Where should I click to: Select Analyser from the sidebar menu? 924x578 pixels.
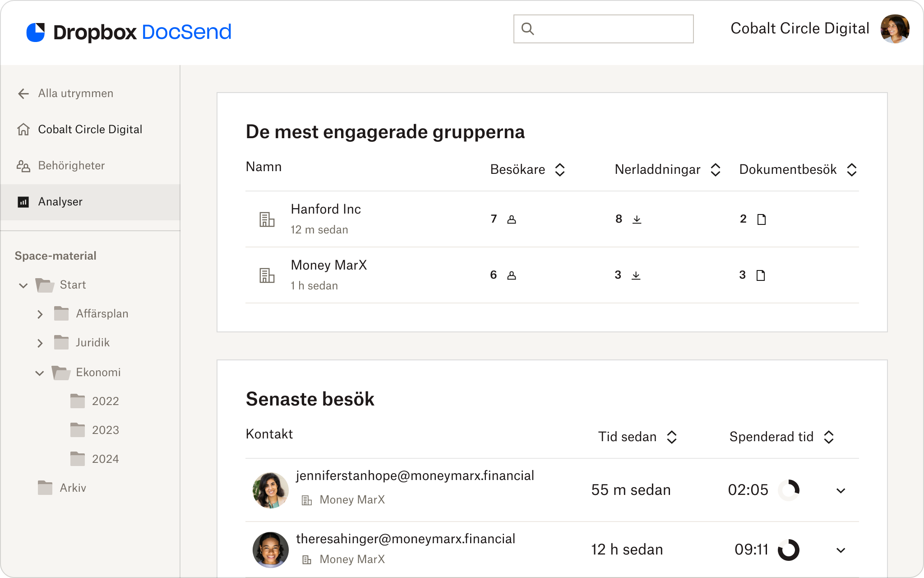[60, 201]
